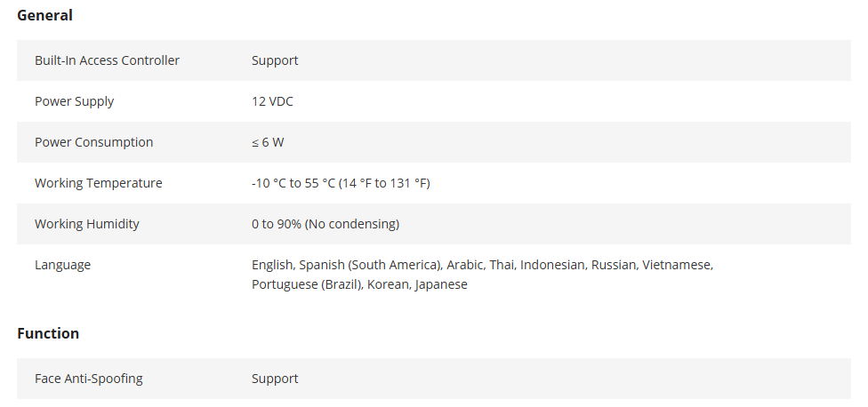Click the Portuguese (Brazil), Korean, Japanese line
This screenshot has width=868, height=407.
[x=360, y=284]
